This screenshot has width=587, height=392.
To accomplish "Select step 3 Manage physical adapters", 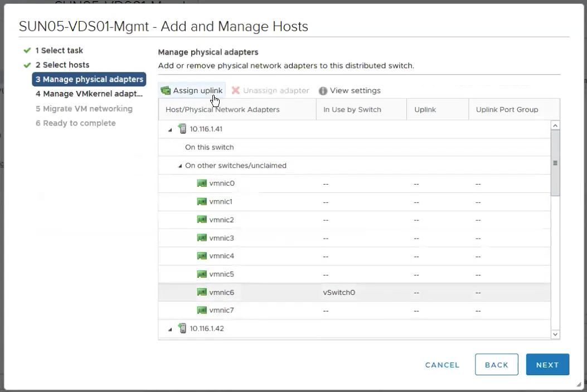I will (89, 79).
